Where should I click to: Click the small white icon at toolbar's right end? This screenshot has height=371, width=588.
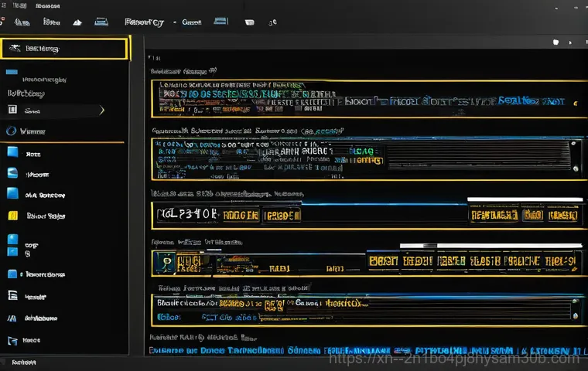pos(554,41)
